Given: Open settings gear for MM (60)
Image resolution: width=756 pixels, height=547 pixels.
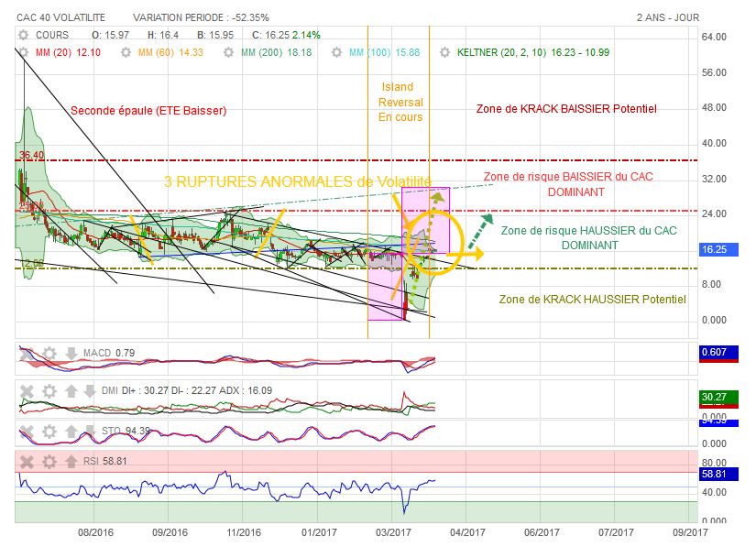Looking at the screenshot, I should [126, 52].
